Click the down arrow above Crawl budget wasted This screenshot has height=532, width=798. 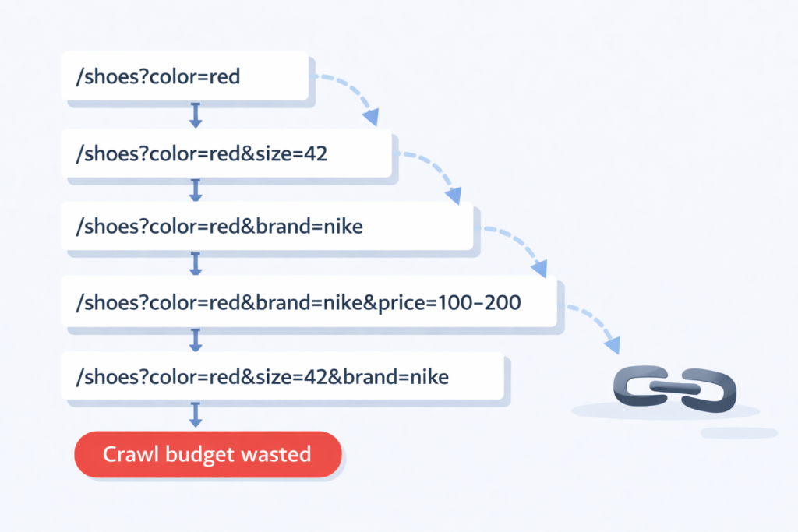tap(196, 414)
